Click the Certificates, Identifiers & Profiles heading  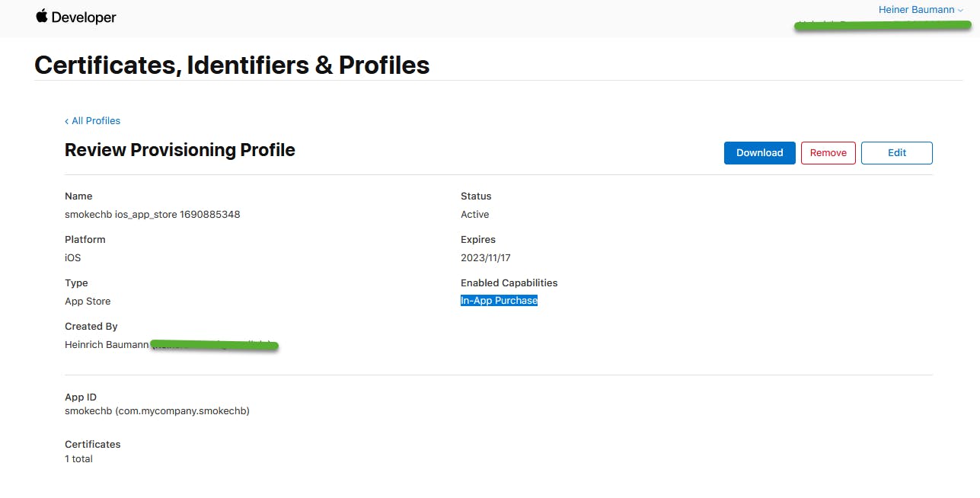[231, 65]
